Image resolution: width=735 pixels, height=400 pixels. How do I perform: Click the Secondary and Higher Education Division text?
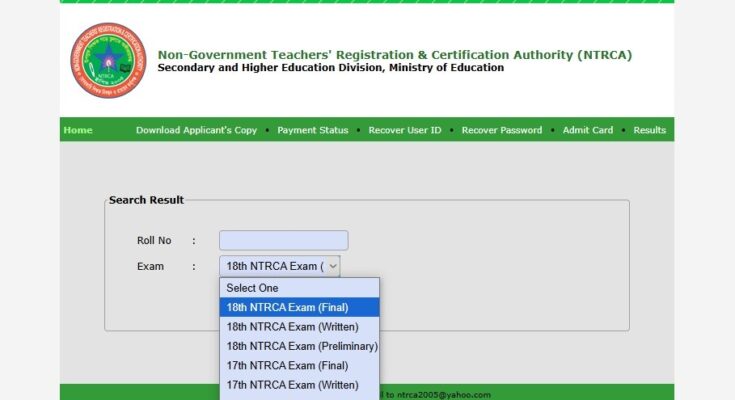[x=330, y=68]
